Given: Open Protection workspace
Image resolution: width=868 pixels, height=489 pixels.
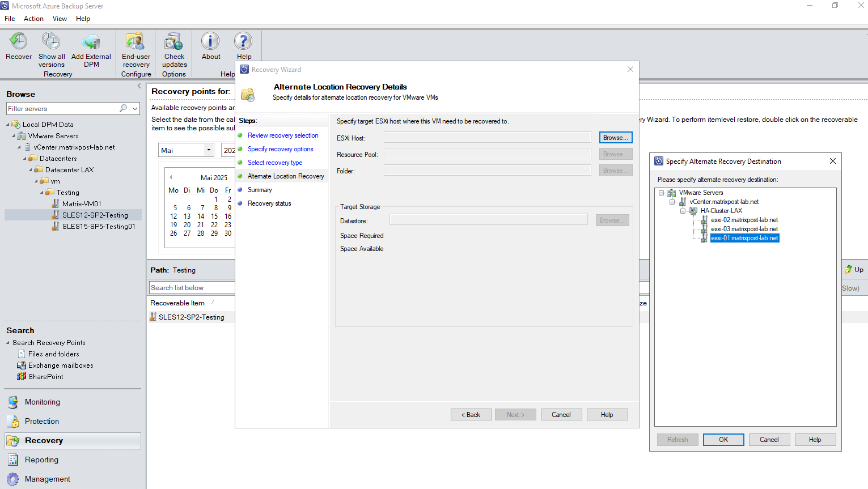Looking at the screenshot, I should [42, 421].
